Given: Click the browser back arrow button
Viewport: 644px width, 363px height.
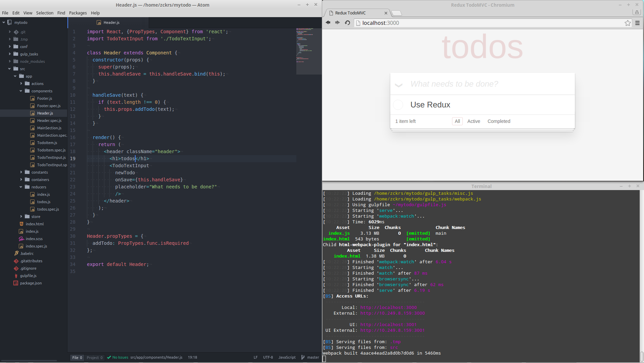Looking at the screenshot, I should coord(328,23).
